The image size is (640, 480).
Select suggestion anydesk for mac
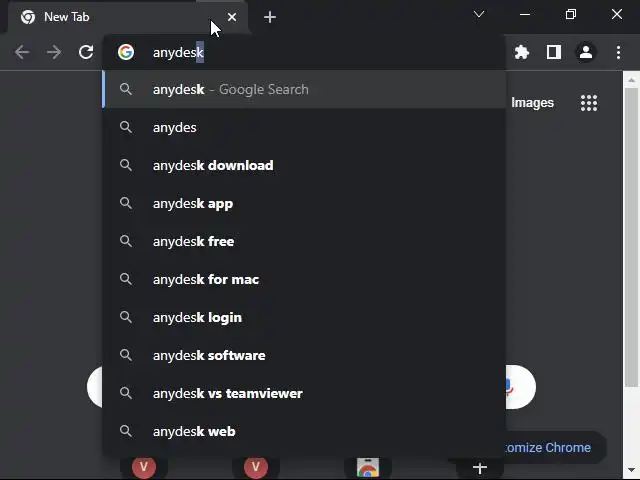[304, 279]
